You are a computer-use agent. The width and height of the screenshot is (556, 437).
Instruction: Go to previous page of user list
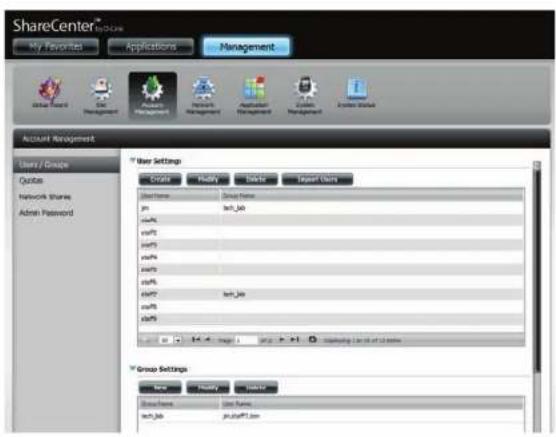tap(208, 340)
